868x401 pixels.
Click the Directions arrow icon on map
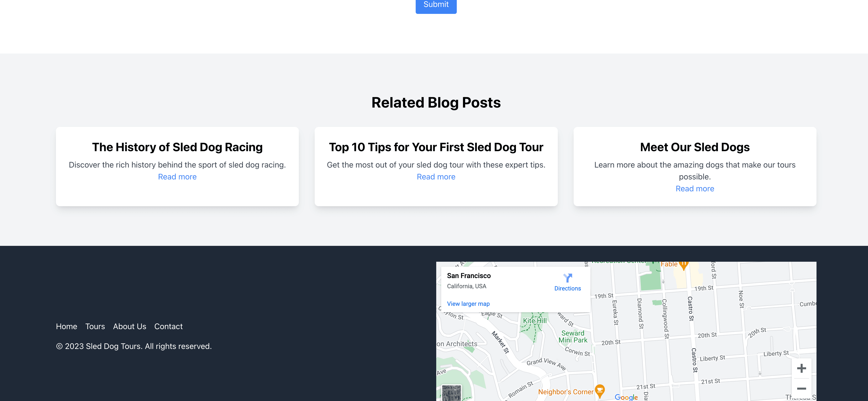[568, 278]
